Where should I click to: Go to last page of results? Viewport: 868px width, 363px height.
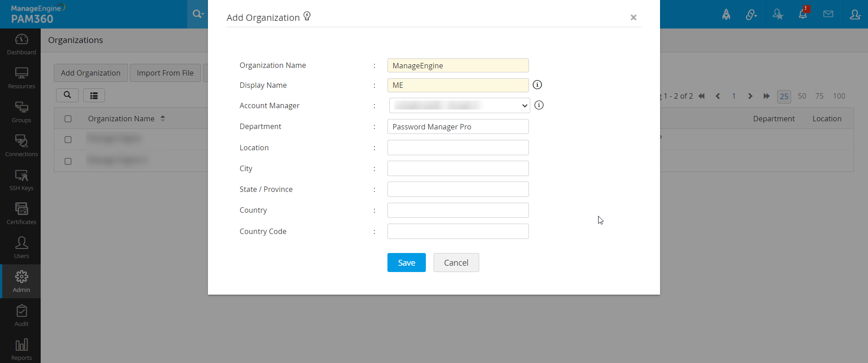[766, 96]
